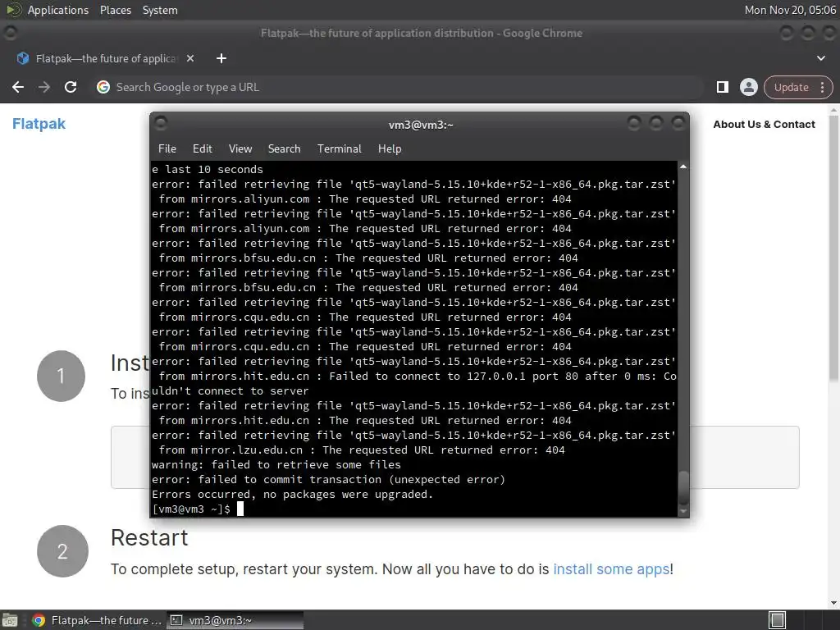Click 'warning: failed to retrieve some files'

click(x=276, y=465)
